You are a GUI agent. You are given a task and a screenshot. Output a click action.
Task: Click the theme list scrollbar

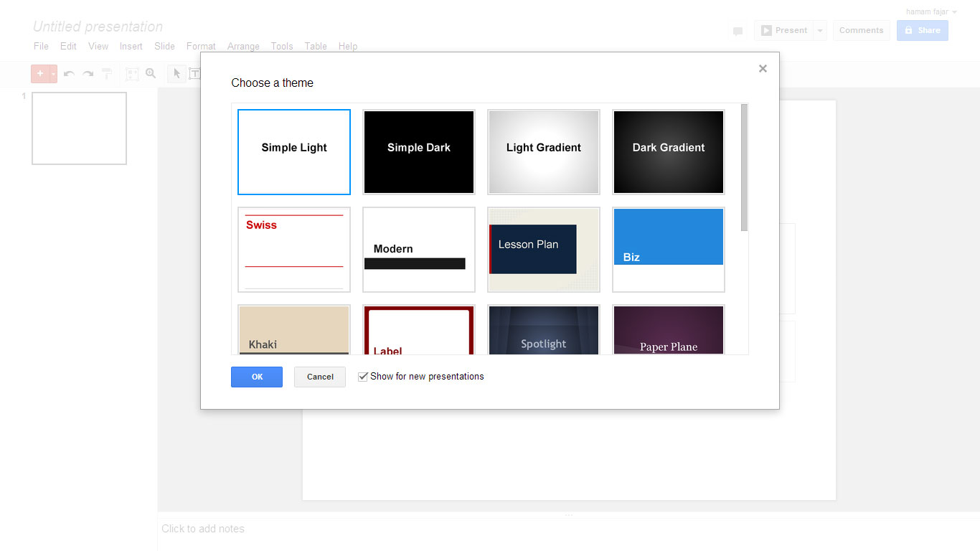coord(744,167)
